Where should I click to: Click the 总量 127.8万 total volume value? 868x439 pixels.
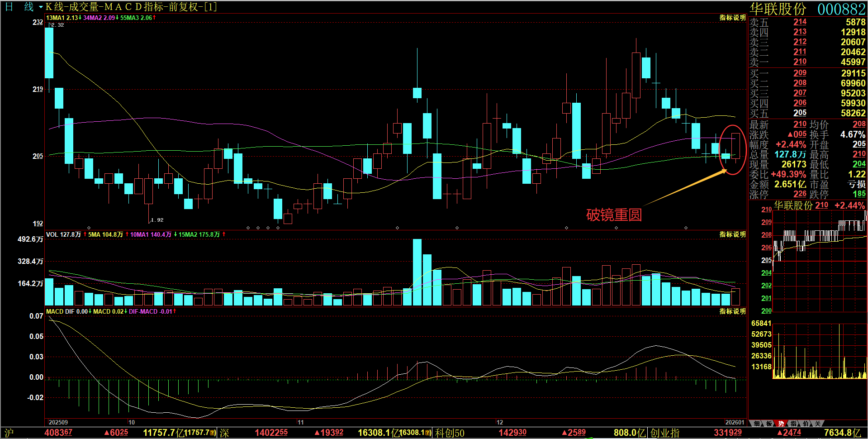790,154
